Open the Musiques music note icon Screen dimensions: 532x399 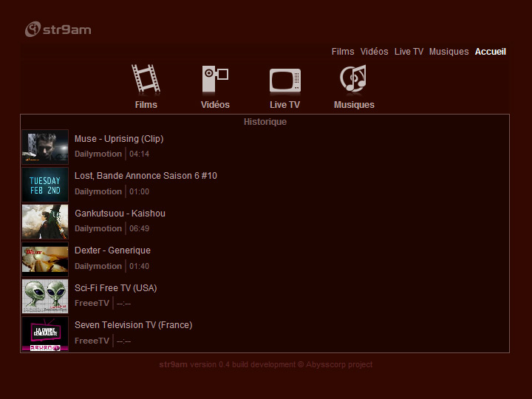pyautogui.click(x=353, y=78)
